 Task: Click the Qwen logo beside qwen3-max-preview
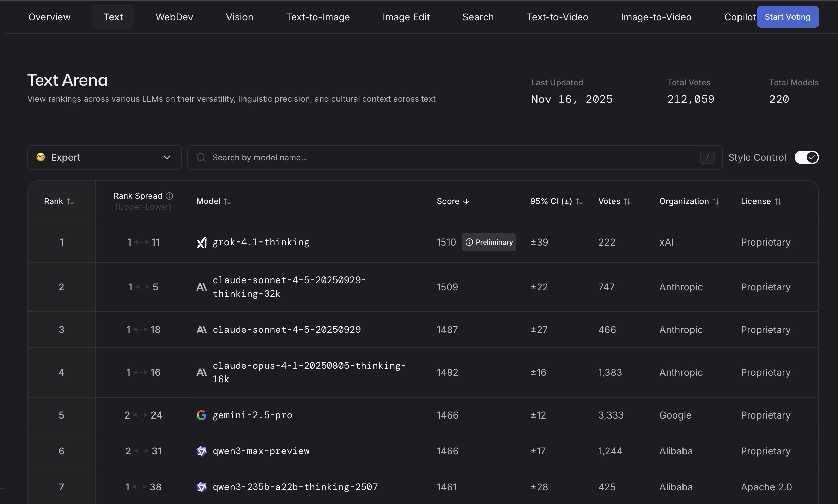pos(202,451)
